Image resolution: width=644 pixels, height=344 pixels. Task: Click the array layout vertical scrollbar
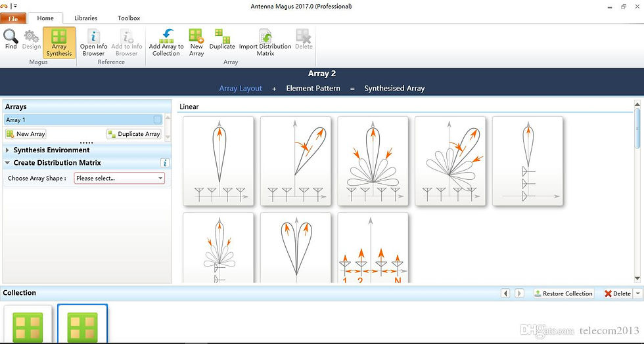(637, 128)
